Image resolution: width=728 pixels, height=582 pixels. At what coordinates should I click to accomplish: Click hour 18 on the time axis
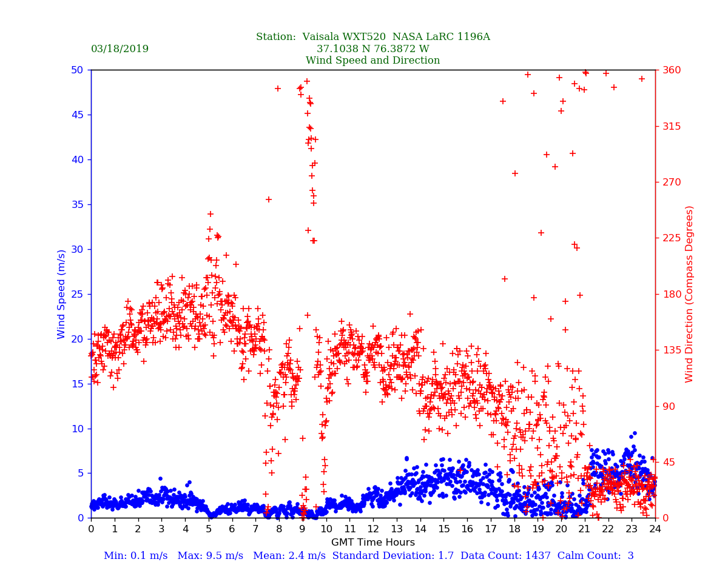tap(514, 529)
